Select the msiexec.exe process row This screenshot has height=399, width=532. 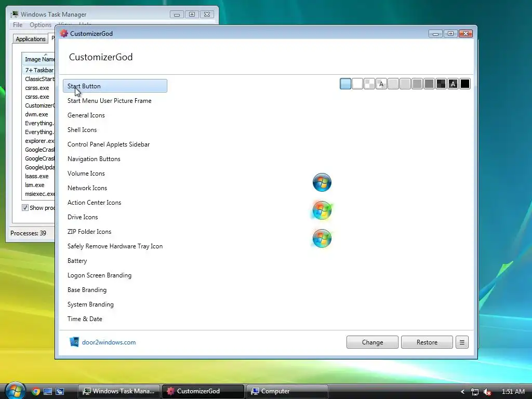(x=38, y=194)
